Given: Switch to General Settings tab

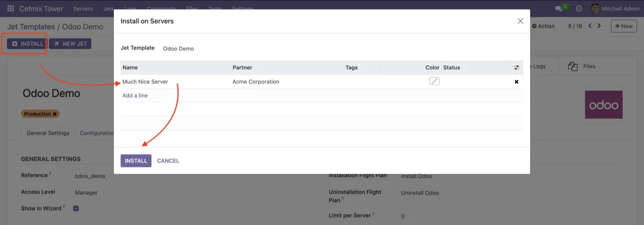Looking at the screenshot, I should click(48, 133).
